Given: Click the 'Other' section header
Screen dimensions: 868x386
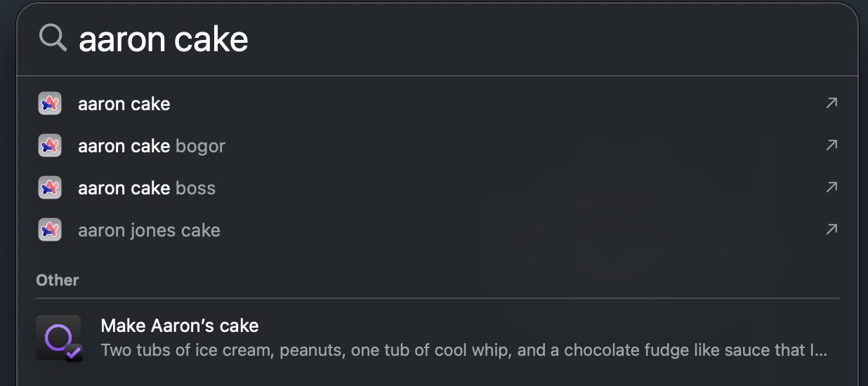Looking at the screenshot, I should click(58, 280).
